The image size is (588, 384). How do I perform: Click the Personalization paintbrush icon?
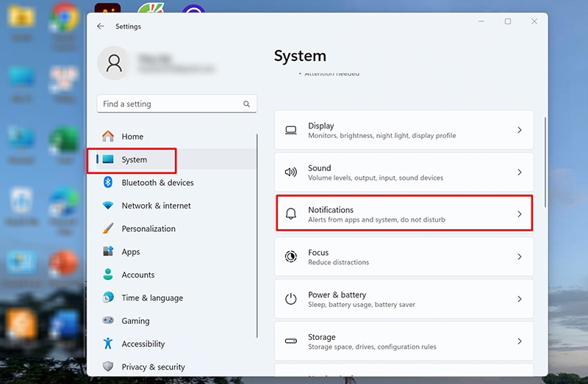coord(108,228)
